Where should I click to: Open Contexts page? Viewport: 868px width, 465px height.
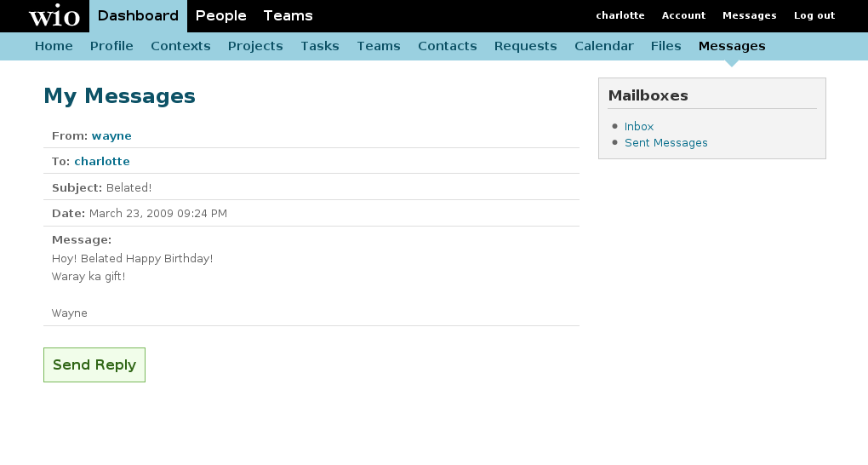pyautogui.click(x=180, y=46)
